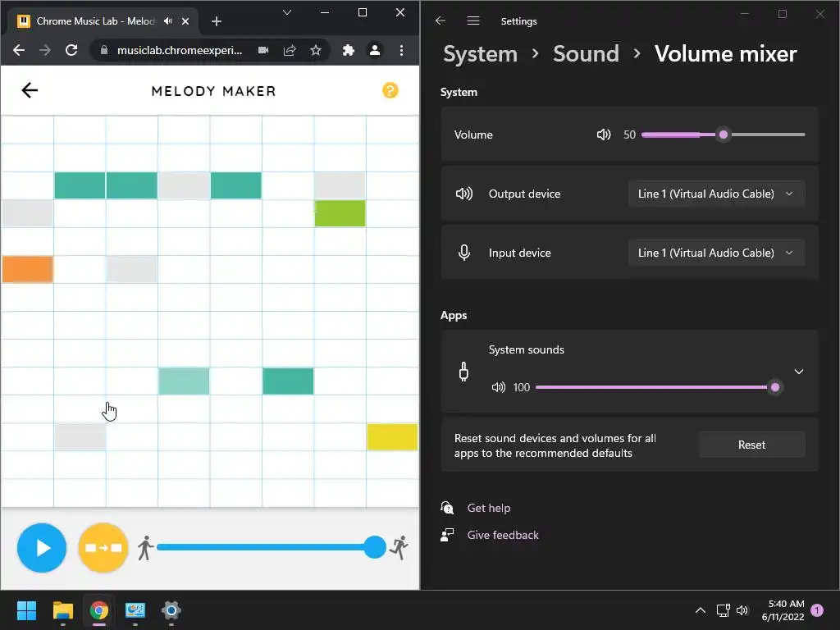Open Settings hamburger navigation menu
The width and height of the screenshot is (840, 630).
point(473,21)
